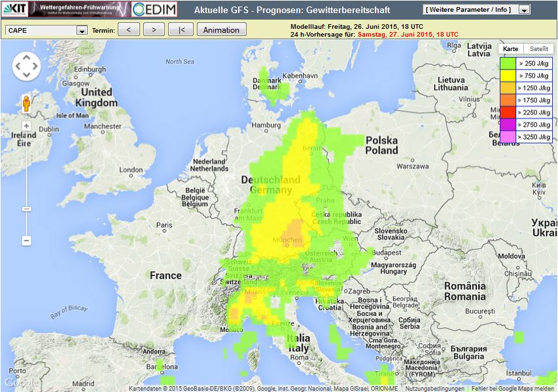Click the Warszawa city label
The image size is (558, 392).
click(x=413, y=166)
